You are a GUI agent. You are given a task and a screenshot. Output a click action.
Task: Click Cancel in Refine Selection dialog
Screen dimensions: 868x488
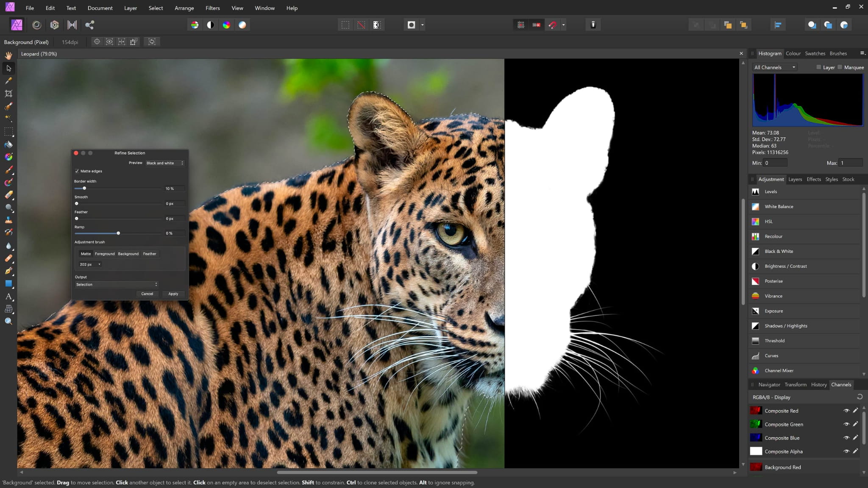[147, 294]
